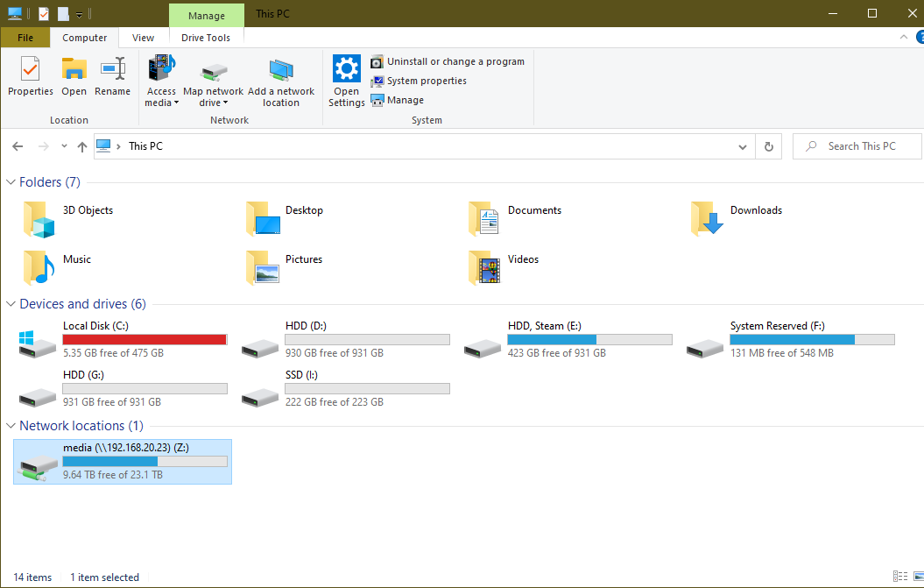This screenshot has width=924, height=588.
Task: Open Access media dropdown arrow
Action: point(176,103)
